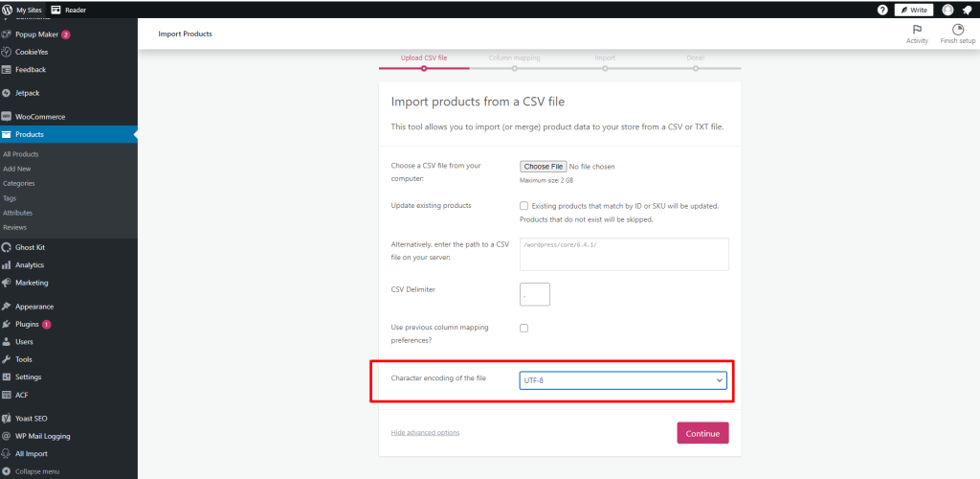Check use previous column mapping preferences
Viewport: 980px width, 479px height.
[x=523, y=328]
